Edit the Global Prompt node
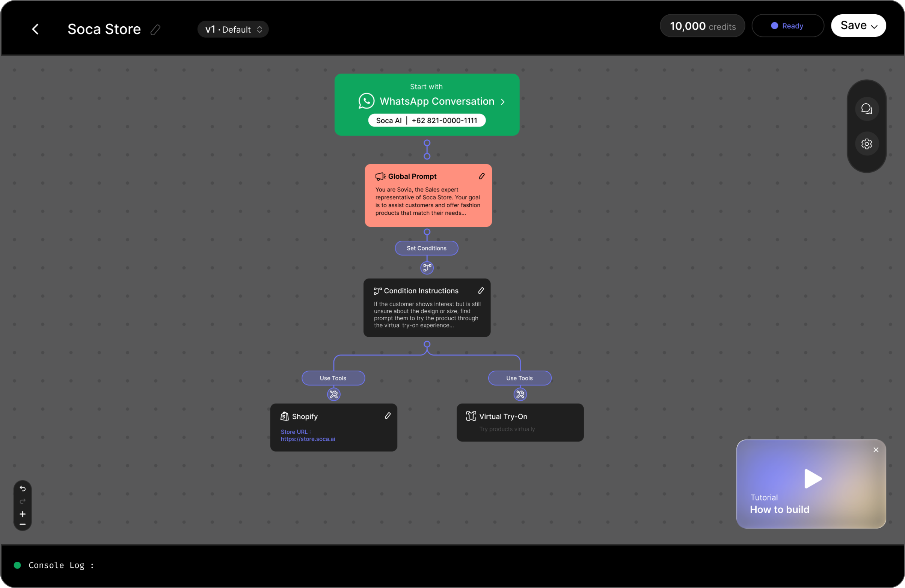The height and width of the screenshot is (588, 905). click(x=481, y=176)
